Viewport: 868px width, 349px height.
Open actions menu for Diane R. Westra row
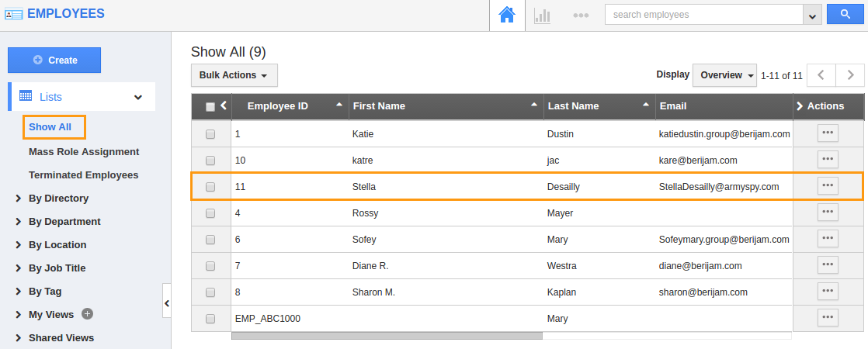[828, 265]
